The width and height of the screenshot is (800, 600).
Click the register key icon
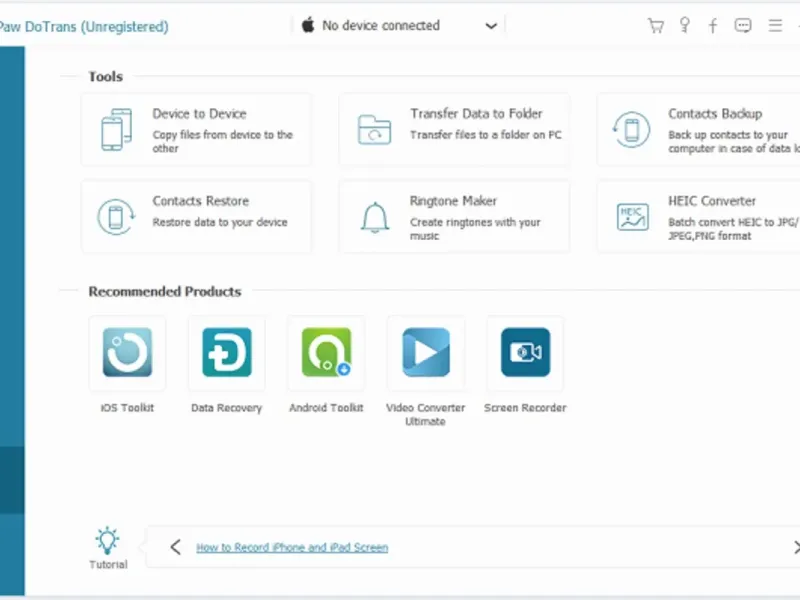point(685,25)
